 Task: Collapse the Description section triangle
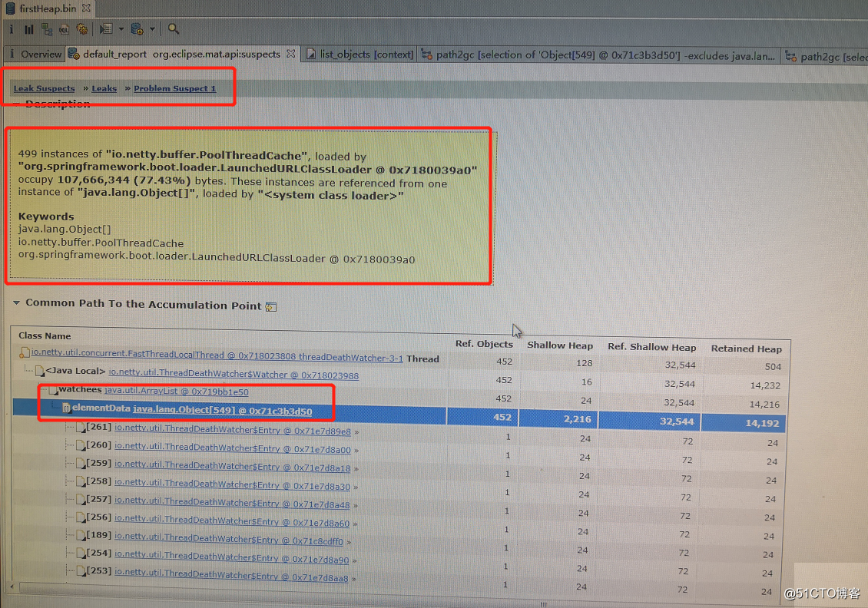[x=17, y=104]
